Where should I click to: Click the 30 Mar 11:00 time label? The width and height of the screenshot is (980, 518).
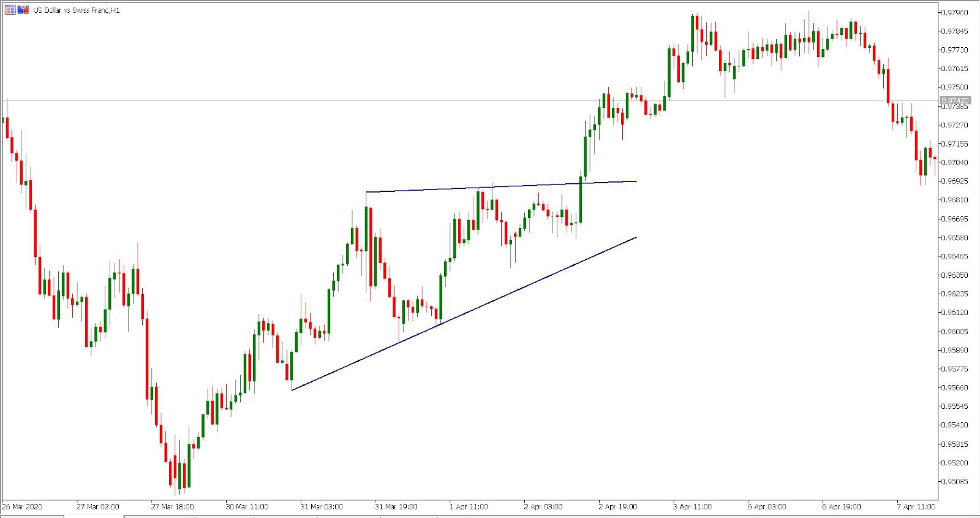point(247,506)
